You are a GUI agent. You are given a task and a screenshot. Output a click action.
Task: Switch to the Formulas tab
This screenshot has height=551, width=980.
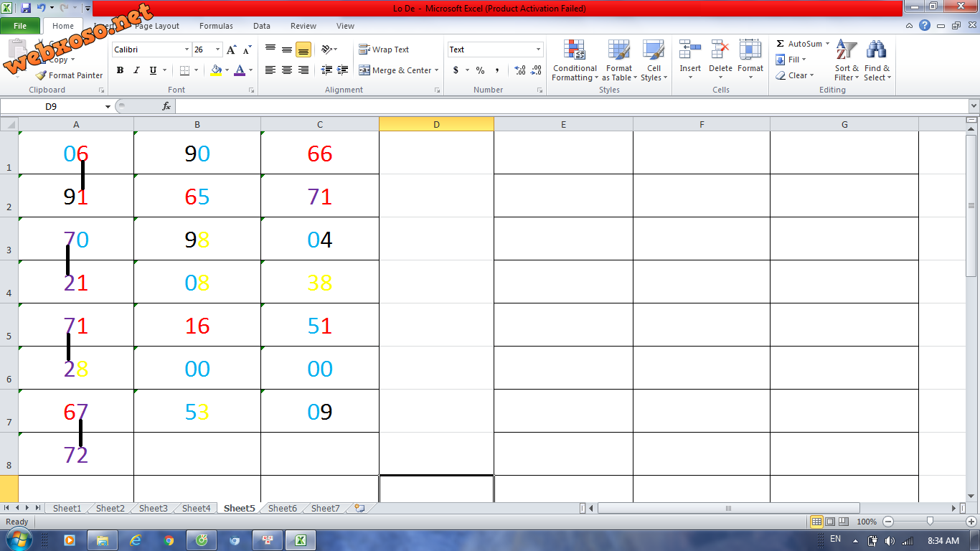[x=216, y=26]
